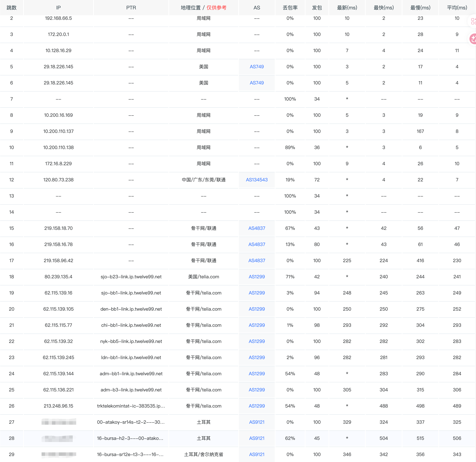Click the 最慢(ms) column header
The height and width of the screenshot is (462, 476).
point(420,8)
